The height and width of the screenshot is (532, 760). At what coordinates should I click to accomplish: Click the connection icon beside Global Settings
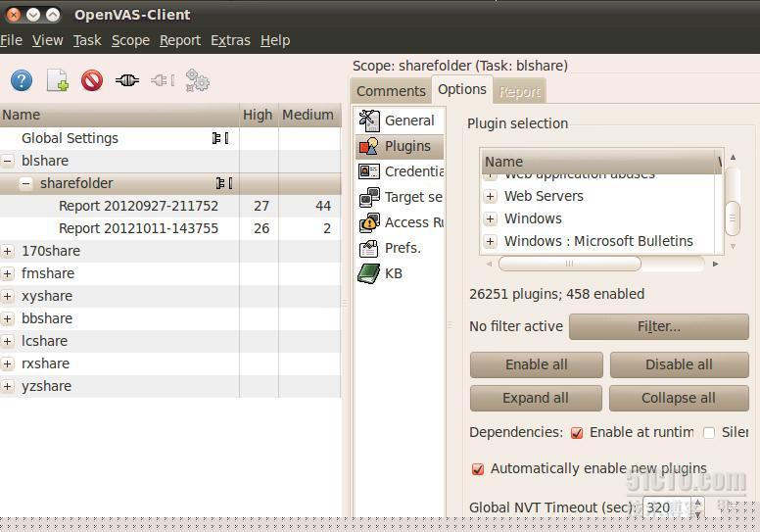coord(220,138)
